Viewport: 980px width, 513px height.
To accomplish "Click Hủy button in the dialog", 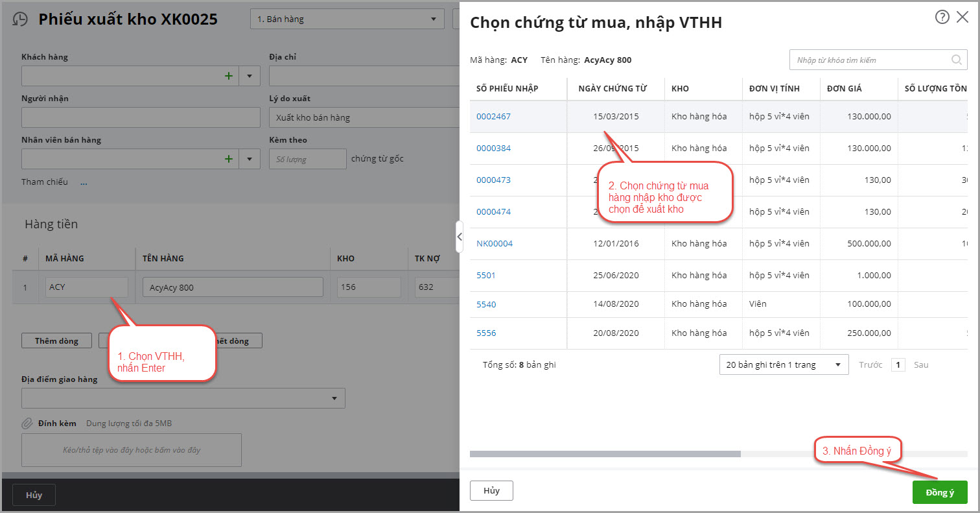I will coord(491,491).
